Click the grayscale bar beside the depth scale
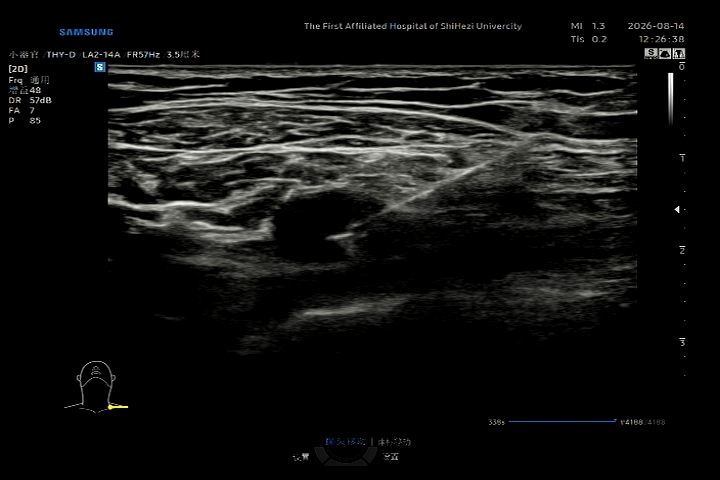 click(x=670, y=99)
